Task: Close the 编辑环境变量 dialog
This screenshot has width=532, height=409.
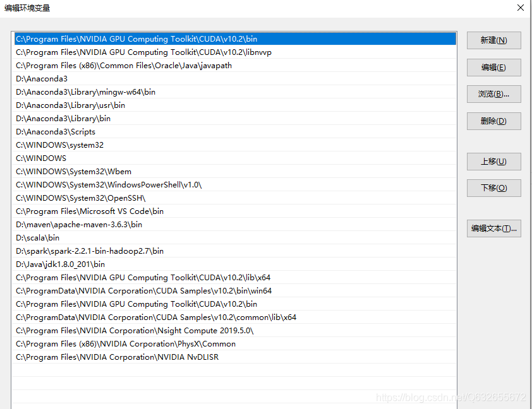Action: pos(521,8)
